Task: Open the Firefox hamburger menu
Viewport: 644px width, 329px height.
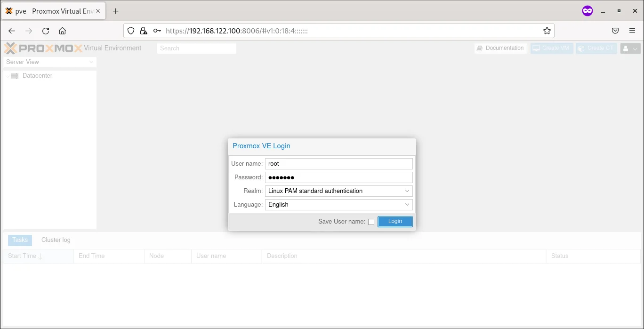Action: click(632, 31)
